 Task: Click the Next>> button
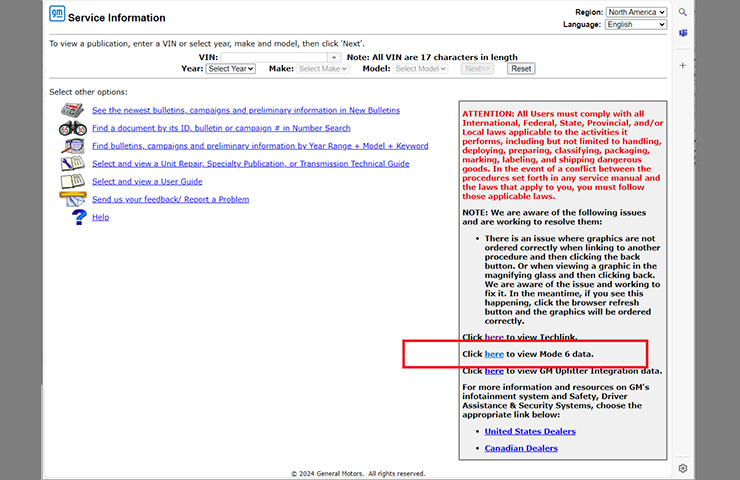[477, 69]
